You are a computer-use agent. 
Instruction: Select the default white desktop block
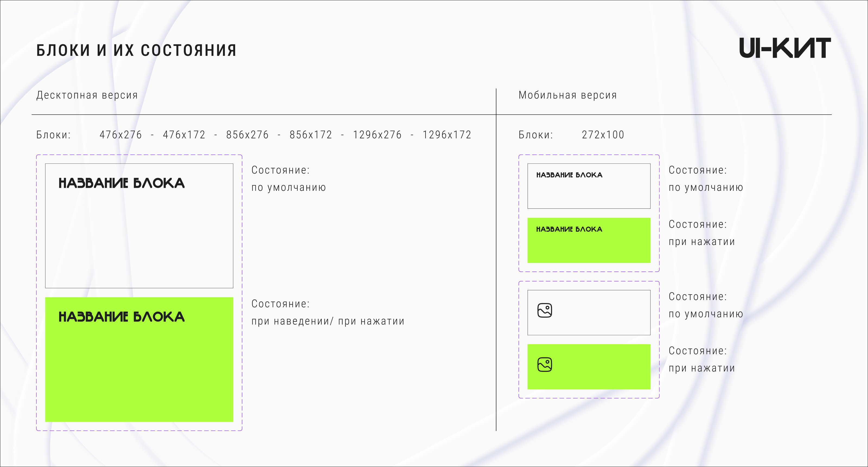tap(139, 226)
